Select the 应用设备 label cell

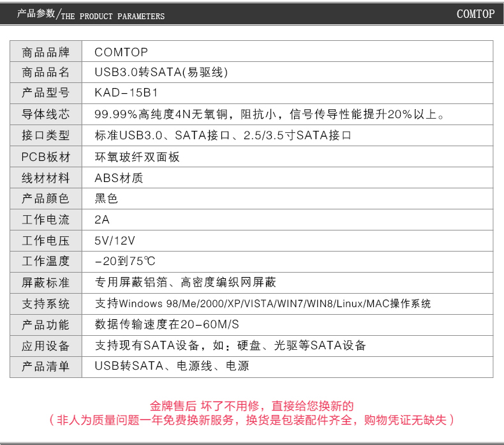[46, 346]
